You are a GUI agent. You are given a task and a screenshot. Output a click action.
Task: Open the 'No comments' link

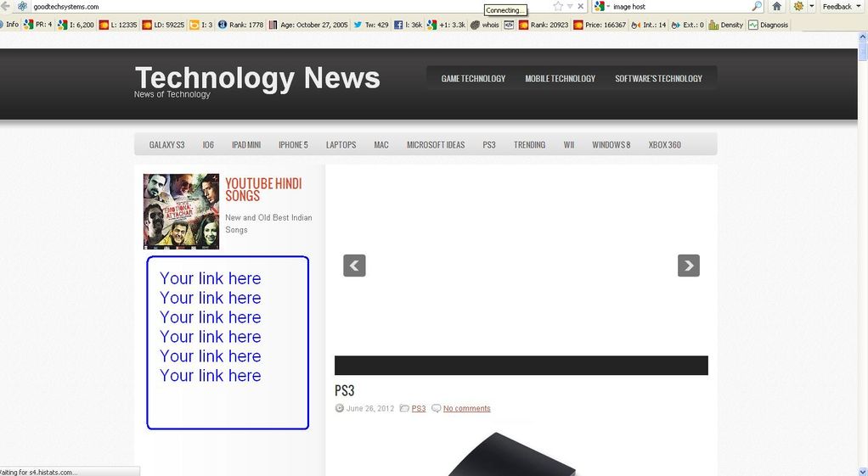(x=466, y=409)
